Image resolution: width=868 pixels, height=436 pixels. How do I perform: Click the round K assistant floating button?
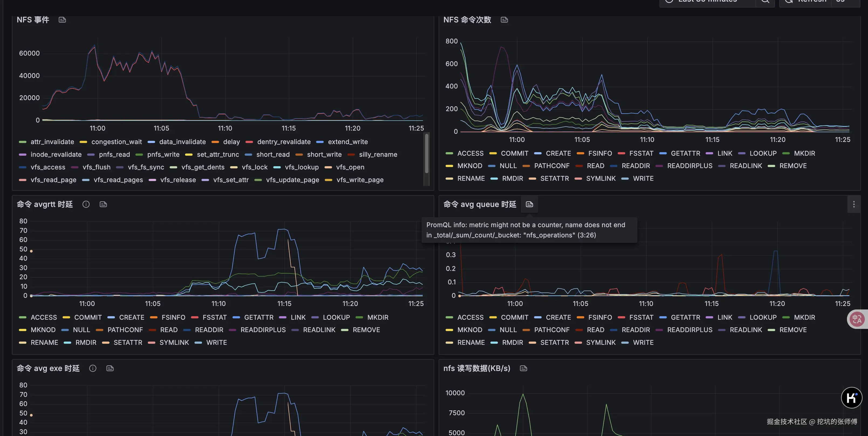[x=851, y=398]
